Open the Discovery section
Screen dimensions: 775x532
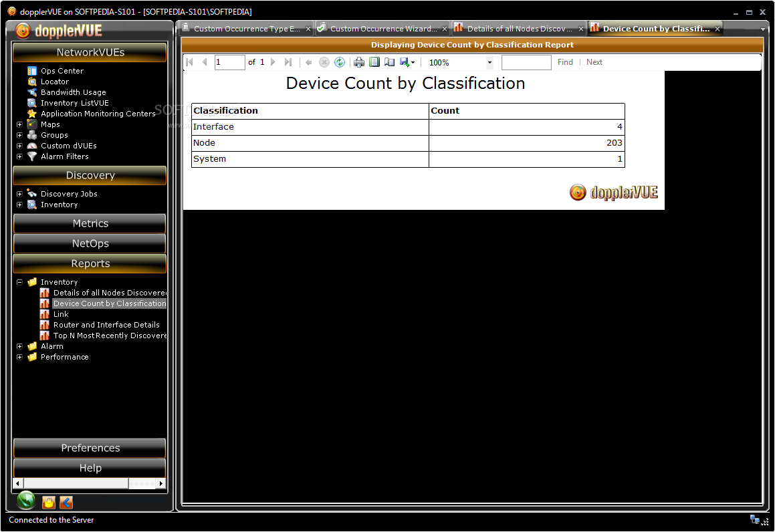tap(90, 175)
